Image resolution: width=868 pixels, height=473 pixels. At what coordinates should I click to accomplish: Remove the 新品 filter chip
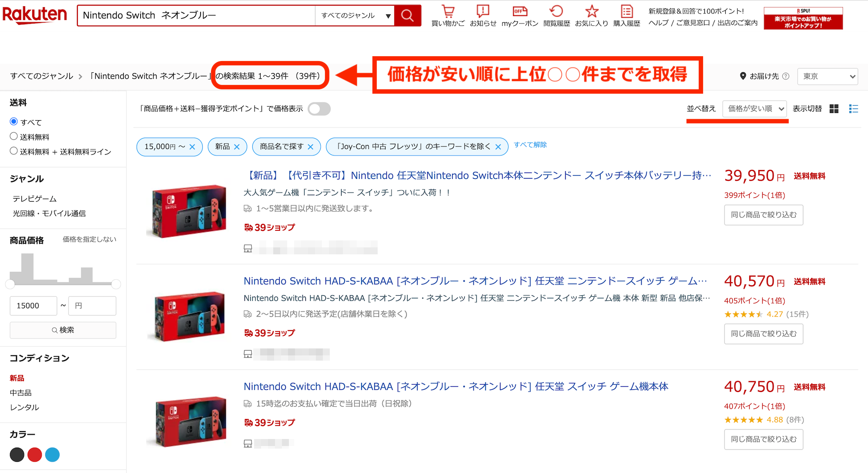click(237, 147)
